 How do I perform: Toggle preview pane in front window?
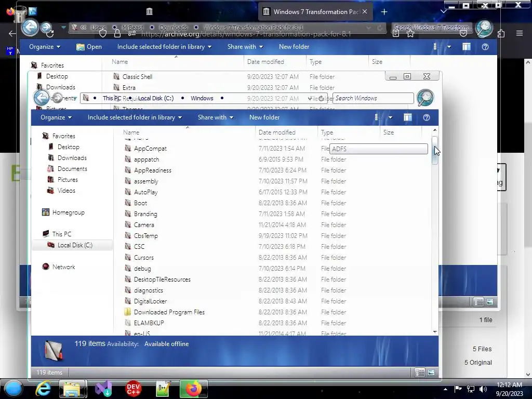point(408,117)
